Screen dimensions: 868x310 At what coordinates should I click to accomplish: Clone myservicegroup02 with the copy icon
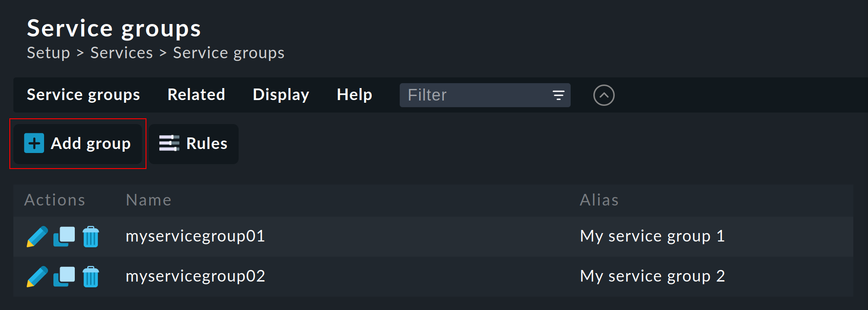coord(64,276)
